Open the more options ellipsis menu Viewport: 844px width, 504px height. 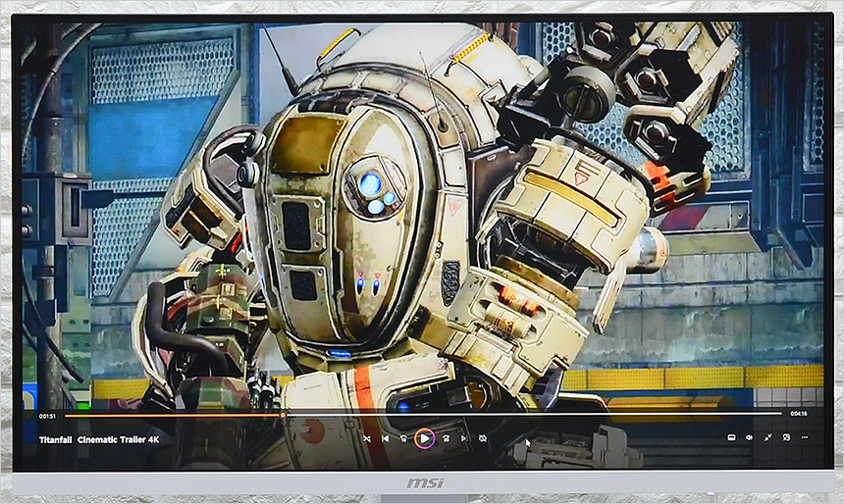coord(805,438)
